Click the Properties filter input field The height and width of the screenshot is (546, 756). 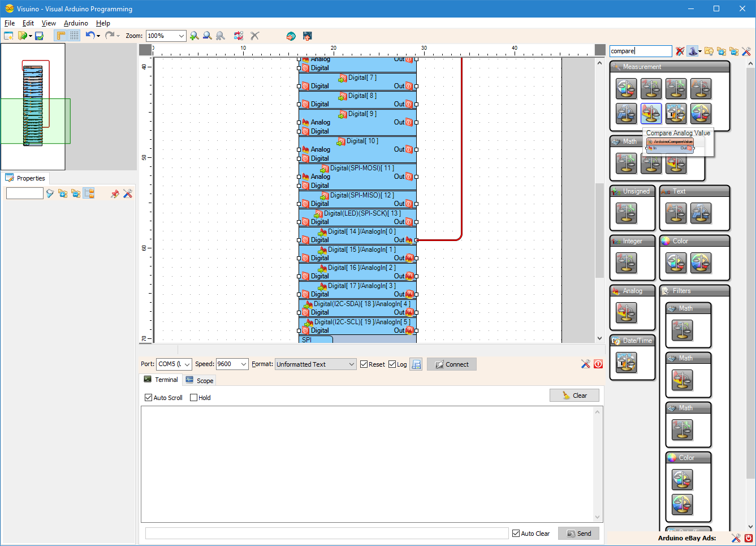(x=25, y=194)
